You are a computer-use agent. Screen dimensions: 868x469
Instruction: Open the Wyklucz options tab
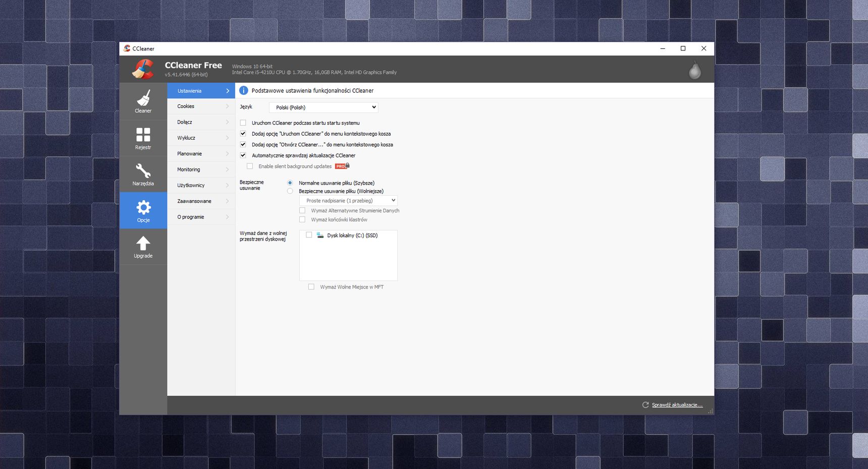click(201, 138)
